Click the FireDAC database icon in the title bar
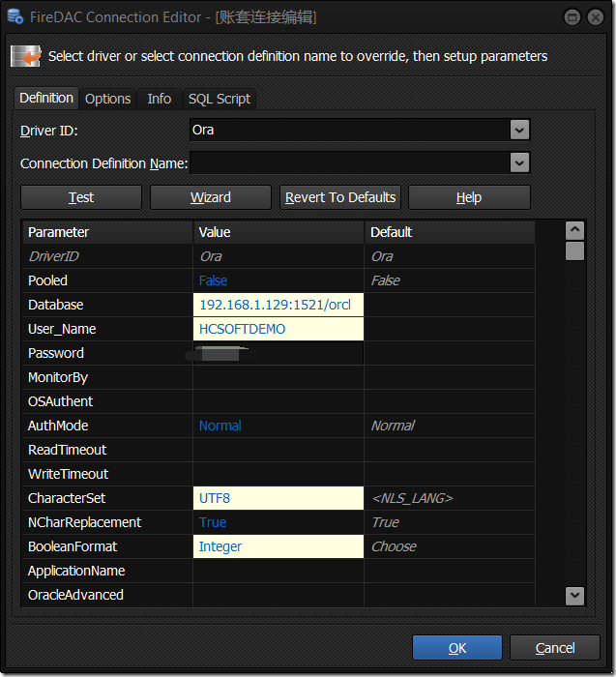The image size is (616, 677). pos(15,16)
